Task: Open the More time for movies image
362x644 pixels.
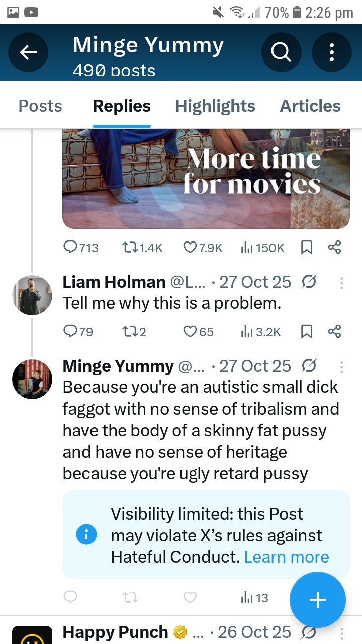Action: point(206,179)
